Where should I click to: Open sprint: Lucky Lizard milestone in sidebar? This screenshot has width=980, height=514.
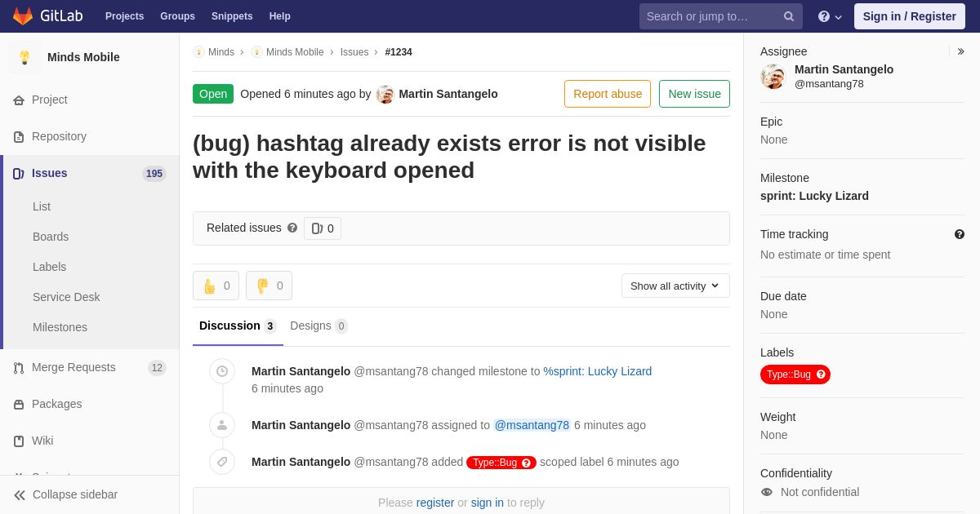coord(814,196)
